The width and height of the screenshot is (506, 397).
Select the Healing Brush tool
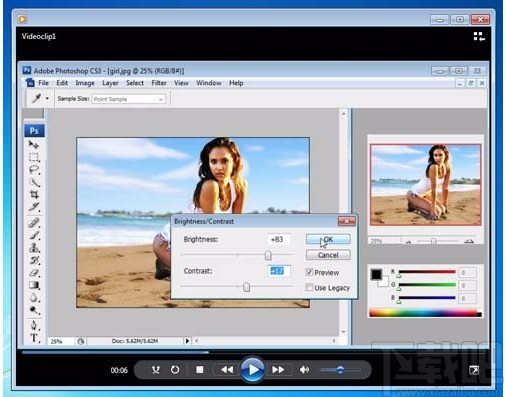click(34, 223)
